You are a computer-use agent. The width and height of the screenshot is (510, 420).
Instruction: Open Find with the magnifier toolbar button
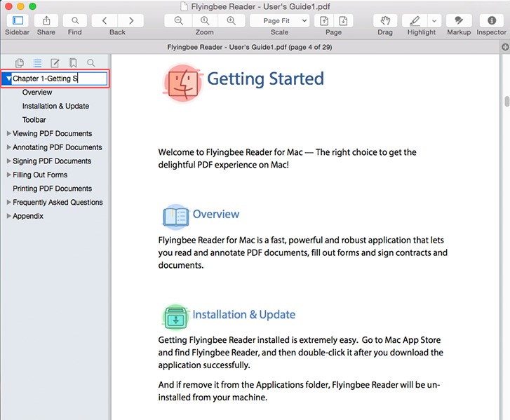click(75, 21)
